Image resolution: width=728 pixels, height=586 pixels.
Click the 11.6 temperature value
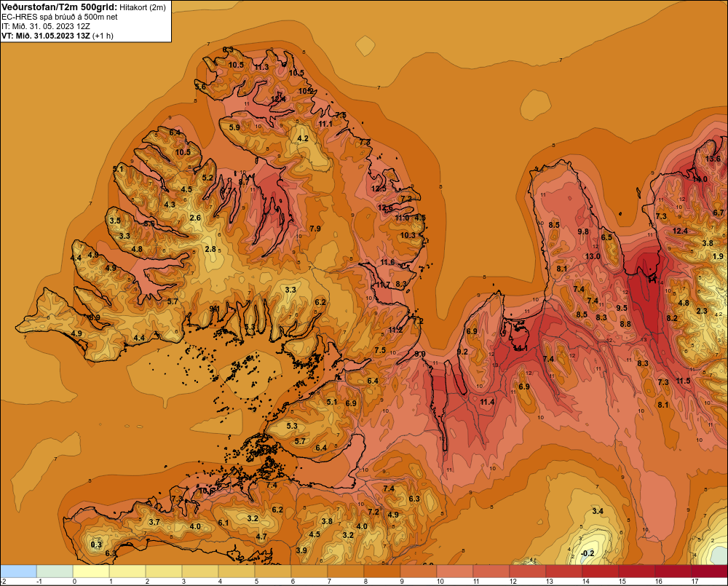pos(387,262)
